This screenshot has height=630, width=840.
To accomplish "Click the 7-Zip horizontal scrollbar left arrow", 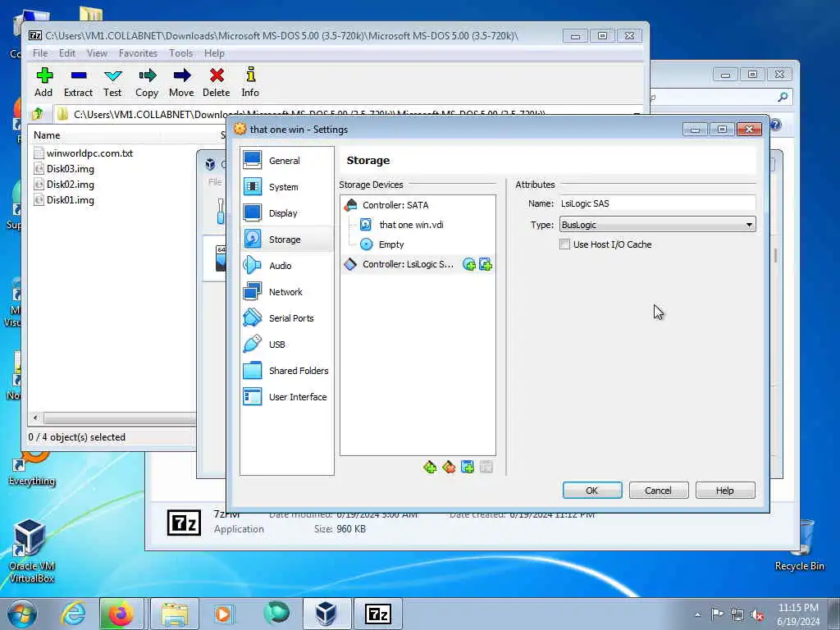I will [35, 418].
